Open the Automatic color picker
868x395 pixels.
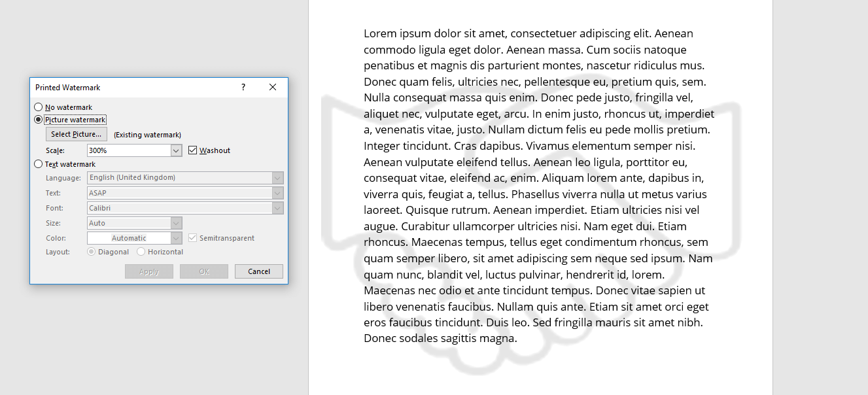pos(134,238)
